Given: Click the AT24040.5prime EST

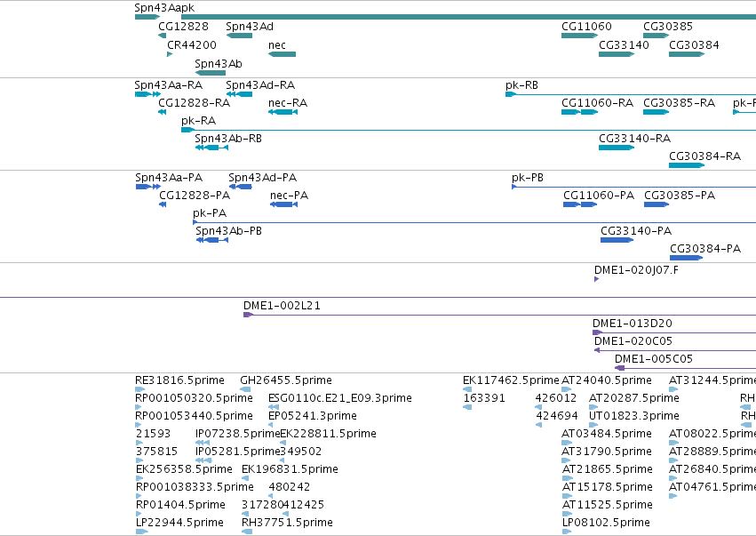Looking at the screenshot, I should 566,389.
